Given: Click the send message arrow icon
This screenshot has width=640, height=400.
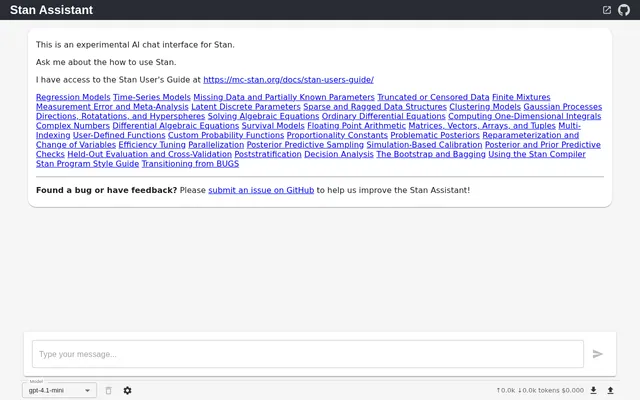Looking at the screenshot, I should pyautogui.click(x=598, y=354).
